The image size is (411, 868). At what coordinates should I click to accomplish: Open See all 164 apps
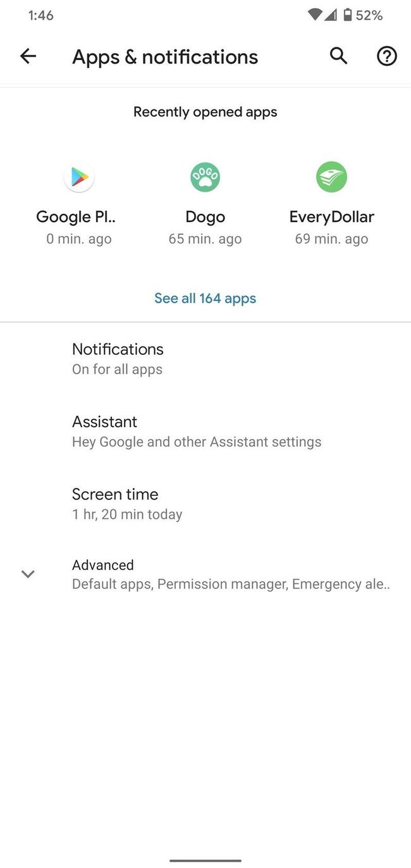[x=205, y=298]
